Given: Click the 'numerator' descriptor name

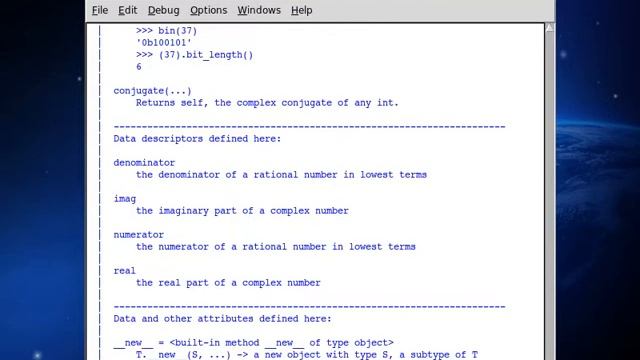Looking at the screenshot, I should 138,235.
